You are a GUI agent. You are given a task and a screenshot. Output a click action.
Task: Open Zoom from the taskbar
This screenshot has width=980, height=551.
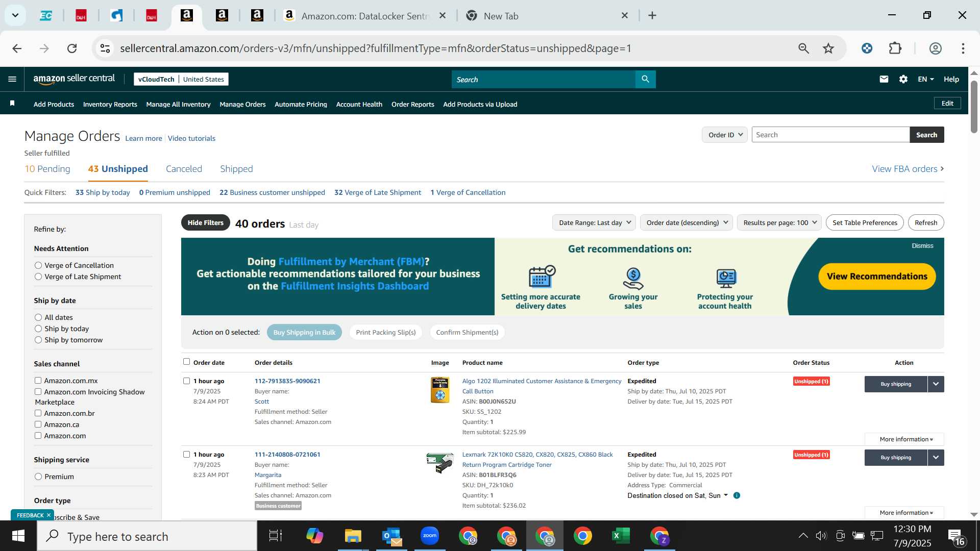(x=430, y=536)
